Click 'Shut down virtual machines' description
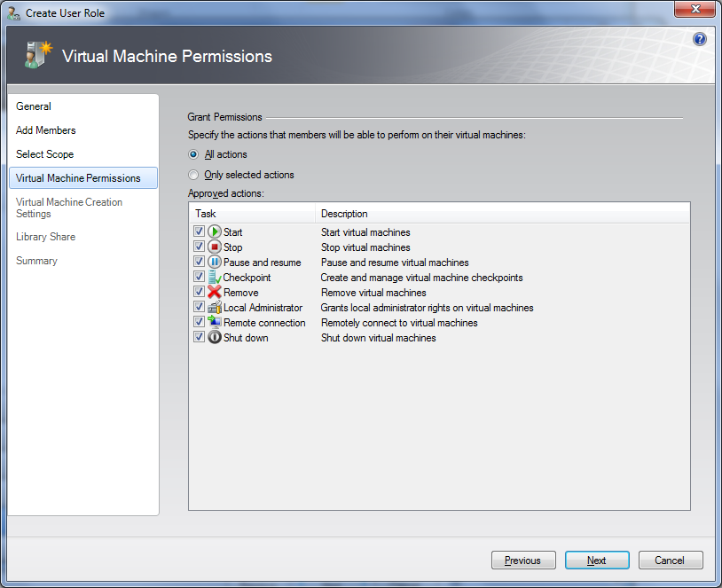The image size is (722, 588). (378, 338)
